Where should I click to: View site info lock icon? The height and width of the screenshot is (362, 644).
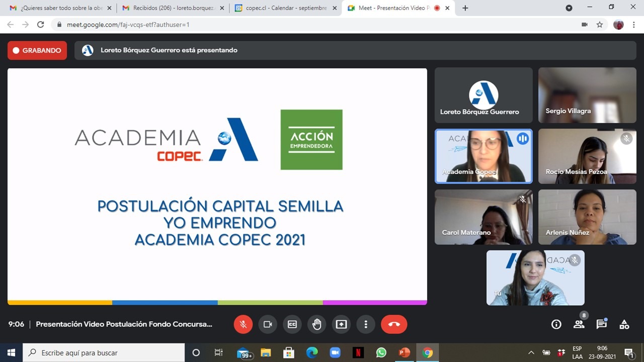tap(59, 24)
